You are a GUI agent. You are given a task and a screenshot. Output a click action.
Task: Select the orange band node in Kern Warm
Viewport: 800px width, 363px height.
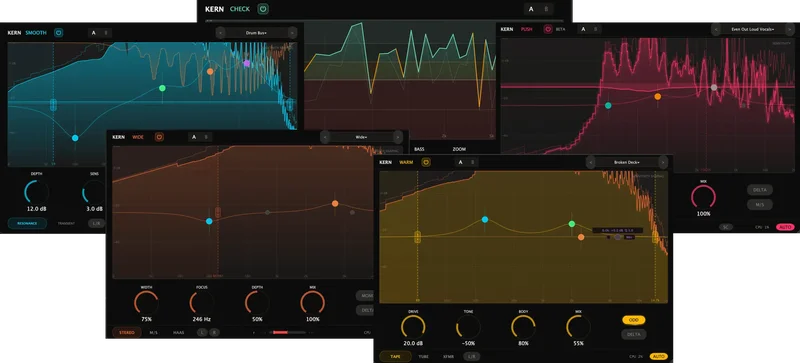coord(581,237)
